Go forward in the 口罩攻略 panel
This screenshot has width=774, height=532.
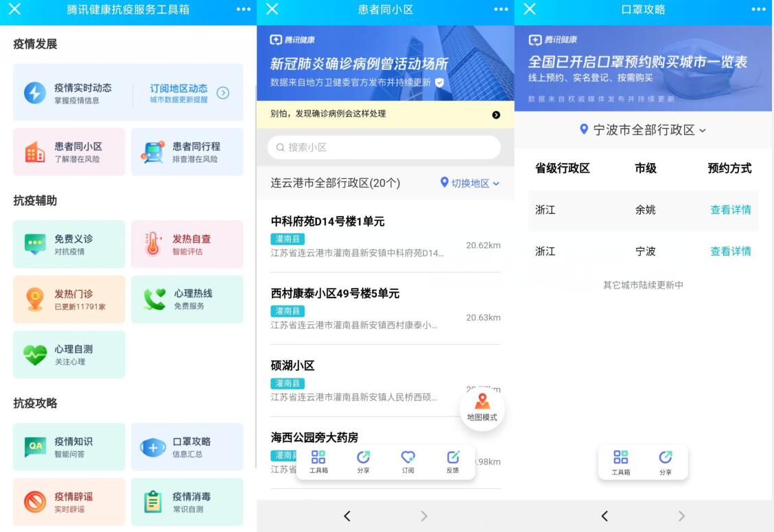coord(681,516)
